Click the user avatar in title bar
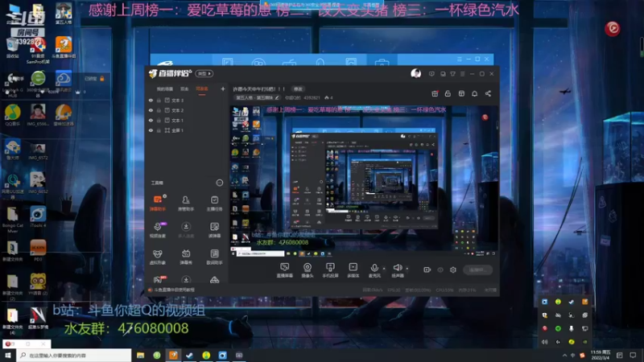Screen dimensions: 644x362 [x=415, y=74]
